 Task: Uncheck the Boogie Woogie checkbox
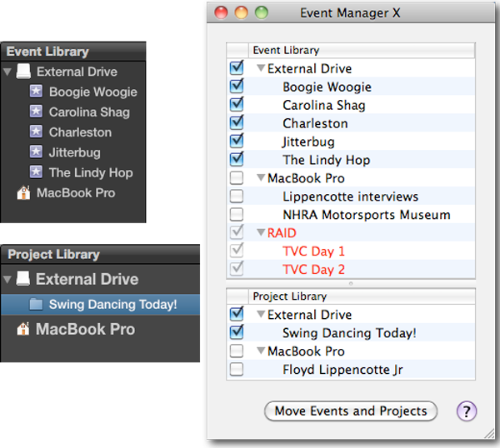237,86
